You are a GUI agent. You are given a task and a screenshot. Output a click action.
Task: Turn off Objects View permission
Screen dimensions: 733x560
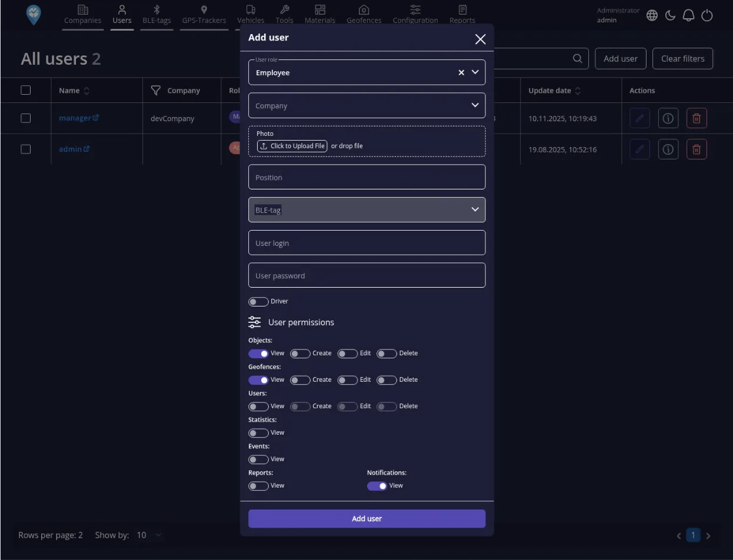click(x=258, y=354)
